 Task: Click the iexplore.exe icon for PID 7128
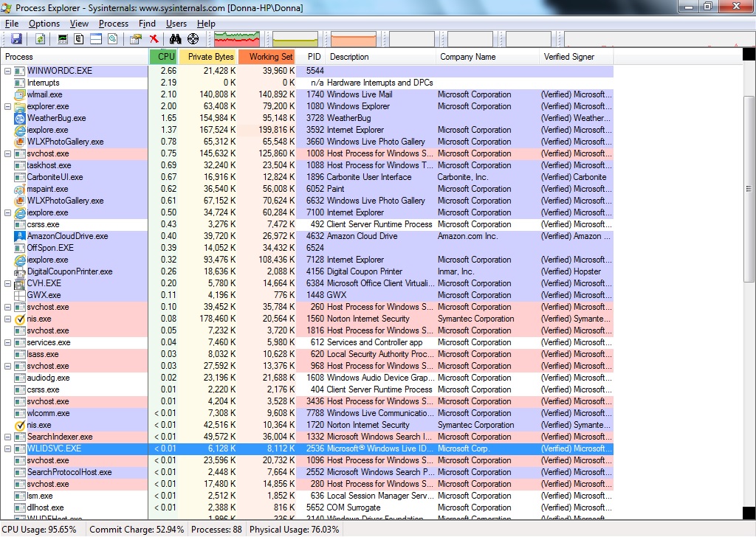[x=20, y=260]
